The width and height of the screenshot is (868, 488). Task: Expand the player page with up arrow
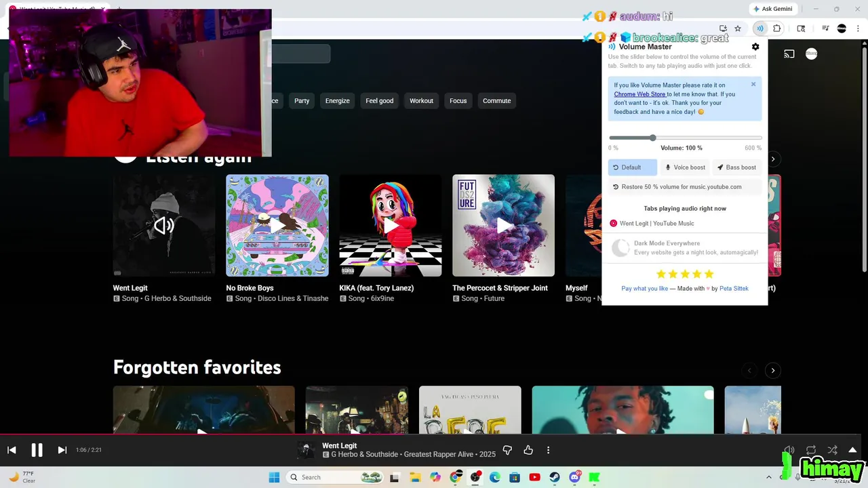(852, 450)
